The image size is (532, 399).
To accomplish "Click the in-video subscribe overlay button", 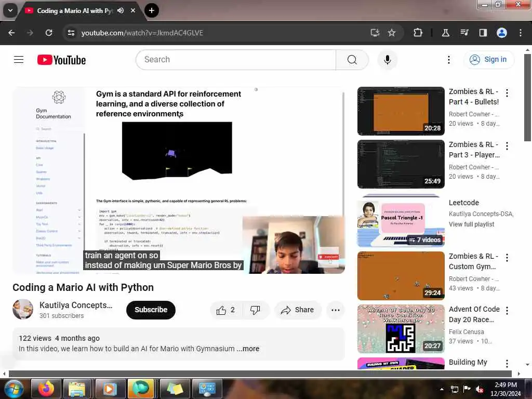I will [x=328, y=257].
